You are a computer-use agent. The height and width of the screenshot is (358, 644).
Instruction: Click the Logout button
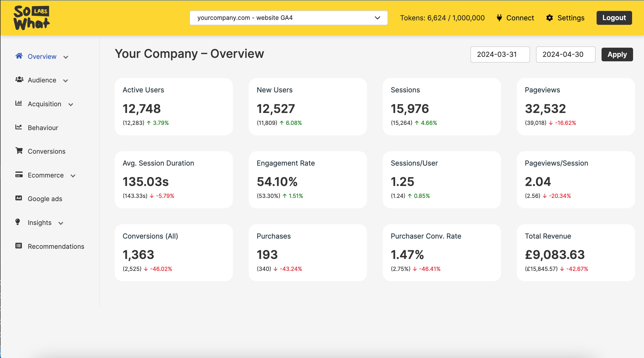point(614,18)
